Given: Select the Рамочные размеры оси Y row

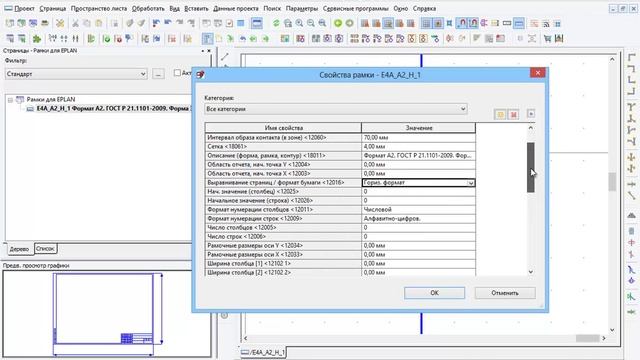Looking at the screenshot, I should (340, 245).
